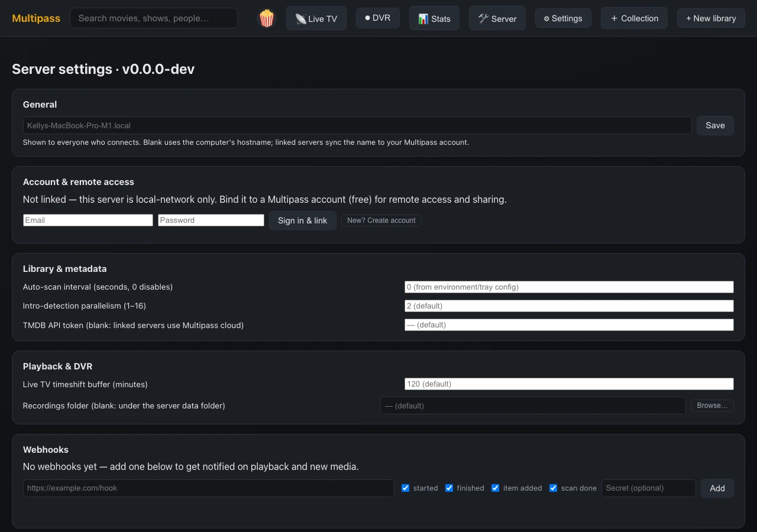Viewport: 757px width, 532px height.
Task: Uncheck the scan done webhook event
Action: (x=554, y=488)
